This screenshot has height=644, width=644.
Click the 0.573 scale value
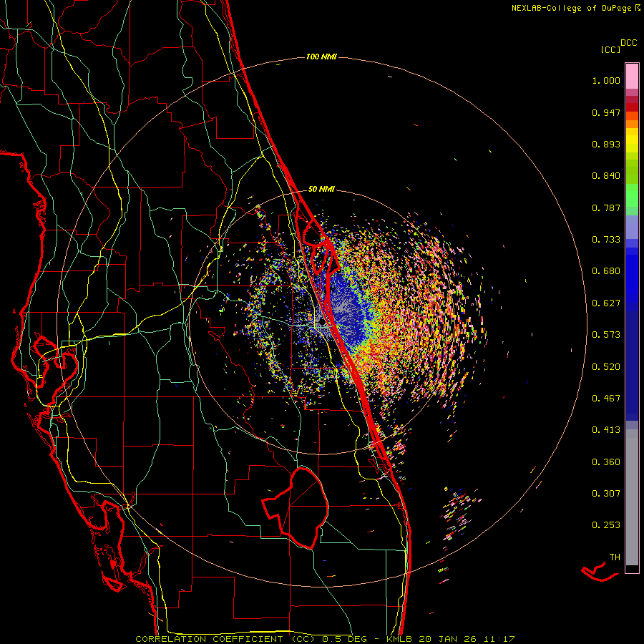point(606,335)
